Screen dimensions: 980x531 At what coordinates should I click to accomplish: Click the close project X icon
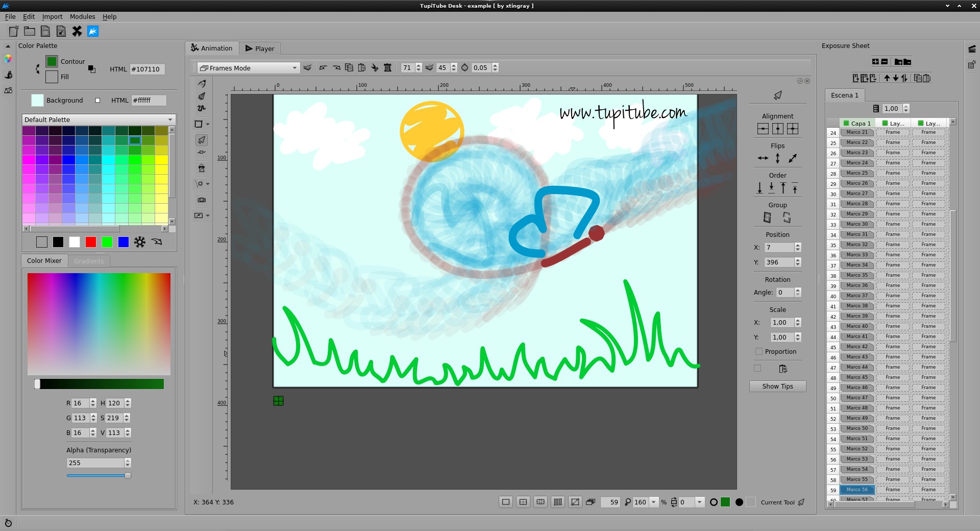pos(77,31)
